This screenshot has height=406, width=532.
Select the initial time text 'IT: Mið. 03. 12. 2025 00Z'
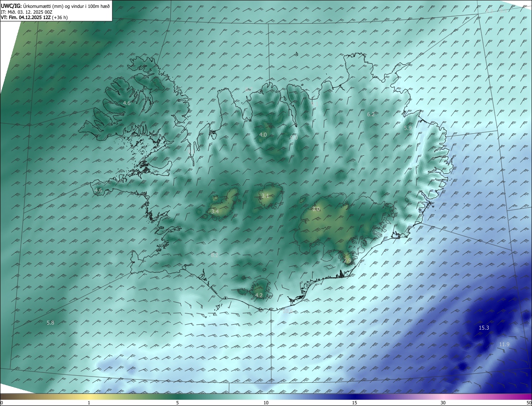tap(27, 12)
